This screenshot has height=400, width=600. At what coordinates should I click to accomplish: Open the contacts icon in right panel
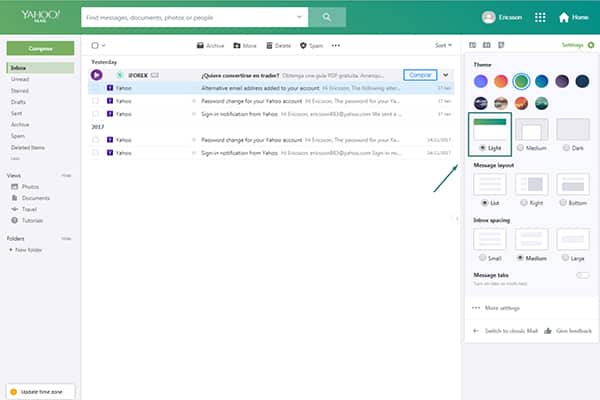pos(473,45)
